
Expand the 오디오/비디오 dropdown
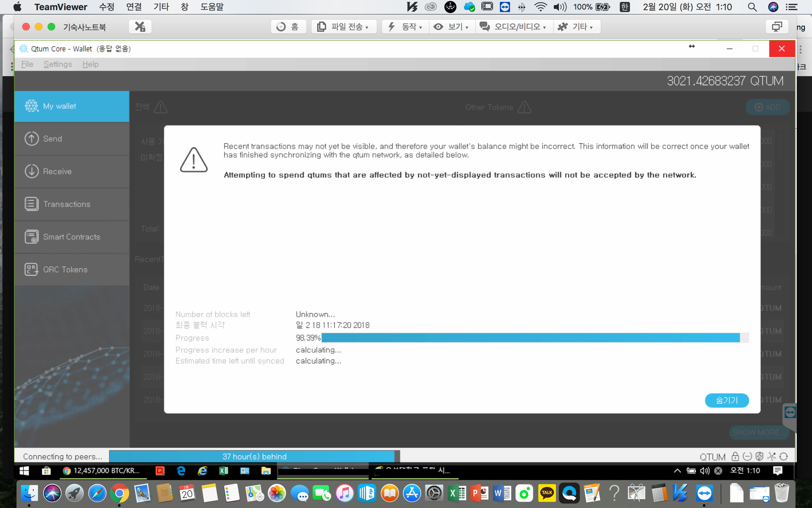tap(514, 27)
